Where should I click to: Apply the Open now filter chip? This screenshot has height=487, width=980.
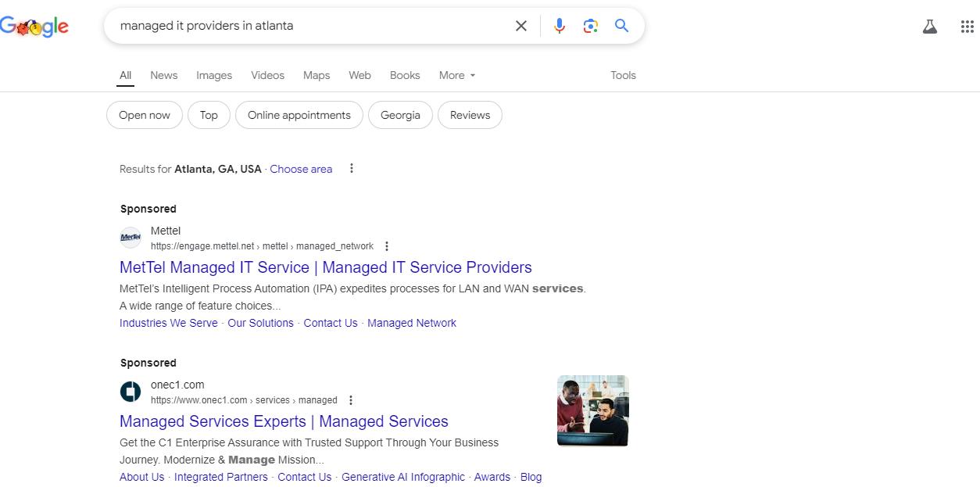(145, 115)
